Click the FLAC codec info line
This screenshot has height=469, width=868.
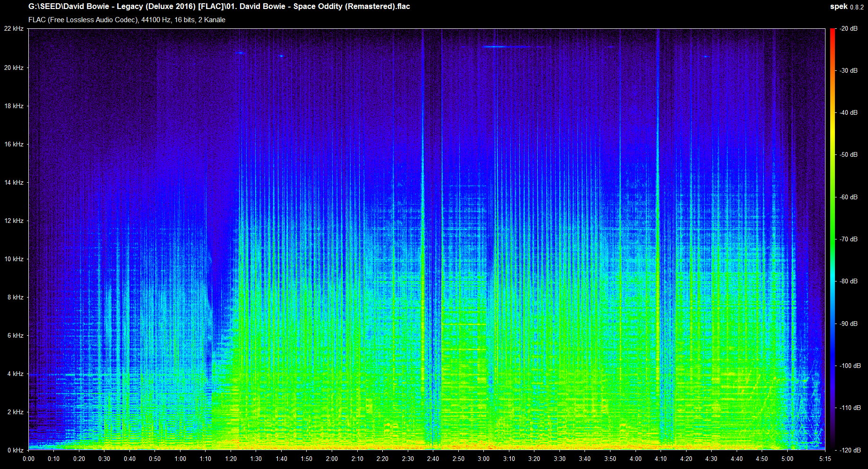(127, 20)
